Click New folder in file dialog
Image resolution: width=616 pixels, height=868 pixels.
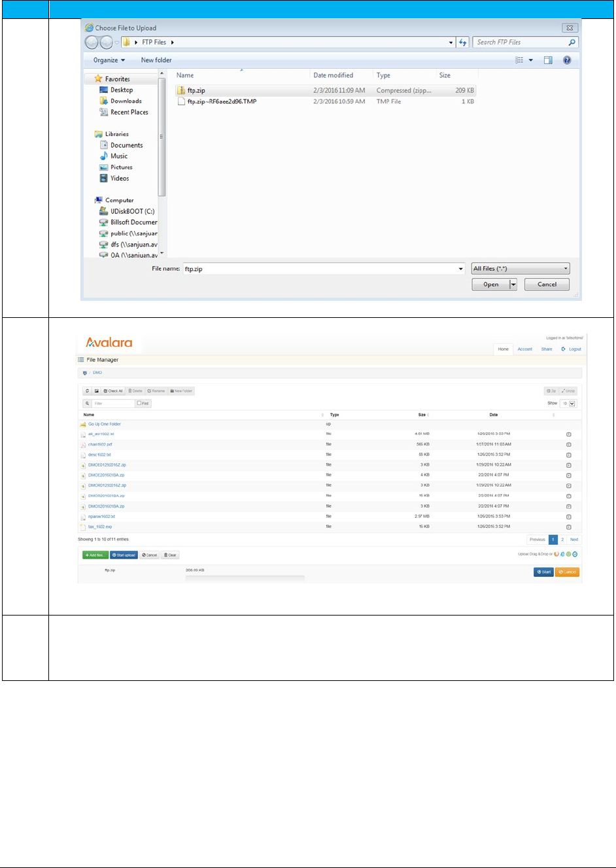pyautogui.click(x=156, y=60)
